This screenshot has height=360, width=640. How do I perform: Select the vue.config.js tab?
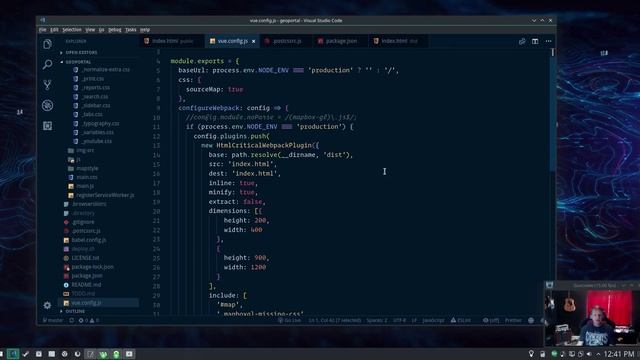tap(232, 41)
